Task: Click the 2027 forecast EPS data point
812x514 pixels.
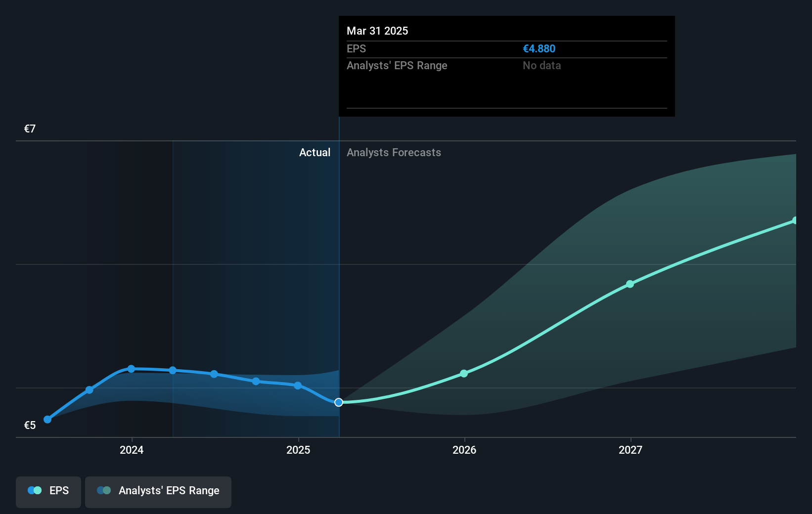Action: coord(630,284)
